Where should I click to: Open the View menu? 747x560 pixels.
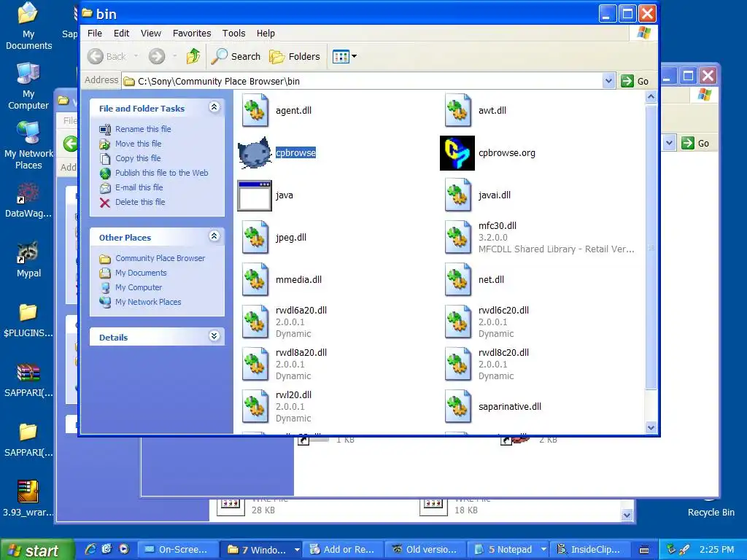click(150, 34)
